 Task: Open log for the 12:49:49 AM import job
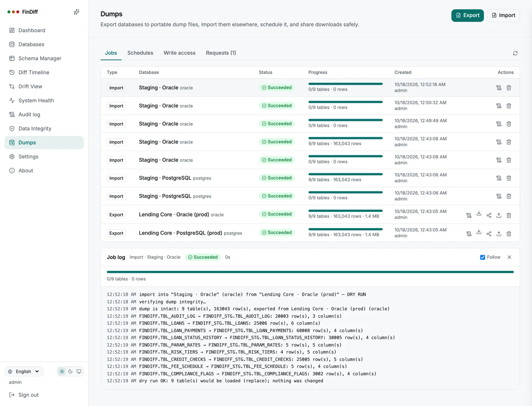tap(499, 124)
